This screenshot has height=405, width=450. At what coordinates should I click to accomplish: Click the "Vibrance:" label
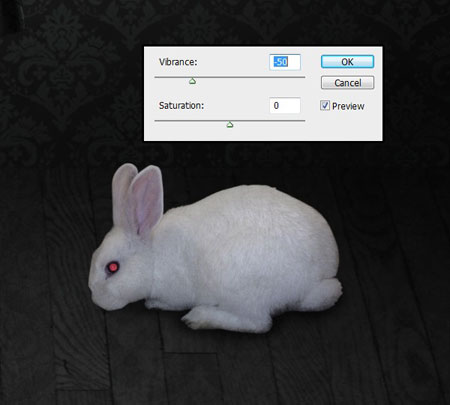(178, 62)
